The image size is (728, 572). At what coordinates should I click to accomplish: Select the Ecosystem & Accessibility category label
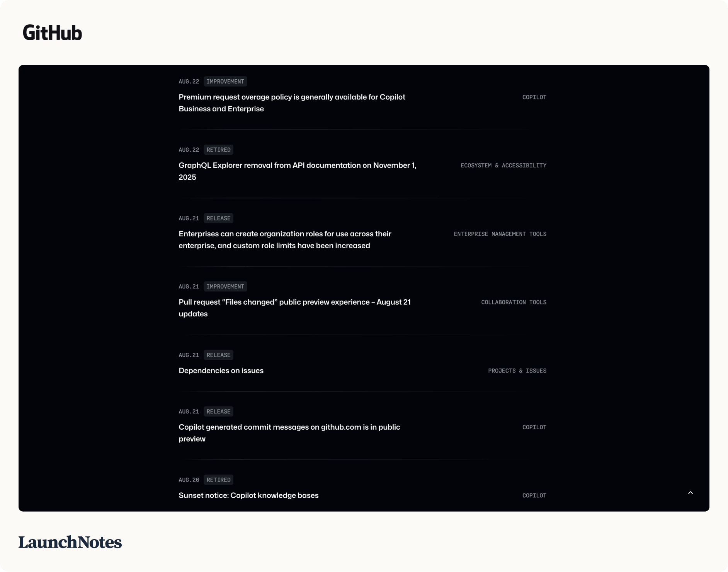coord(503,166)
